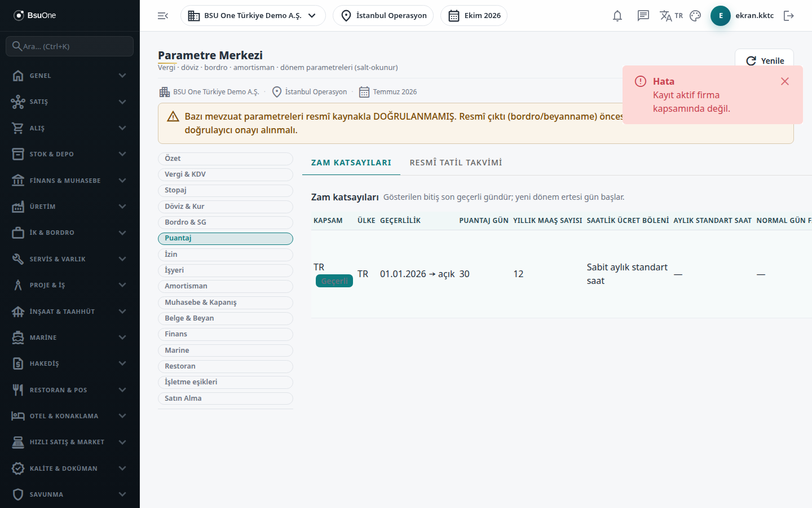The height and width of the screenshot is (508, 812).
Task: Open the theme palette icon
Action: [695, 16]
